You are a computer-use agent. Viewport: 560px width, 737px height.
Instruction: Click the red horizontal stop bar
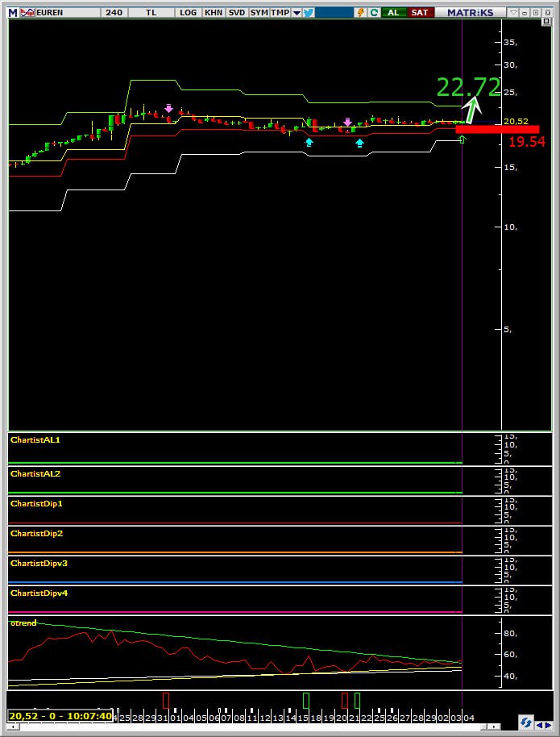click(x=497, y=129)
